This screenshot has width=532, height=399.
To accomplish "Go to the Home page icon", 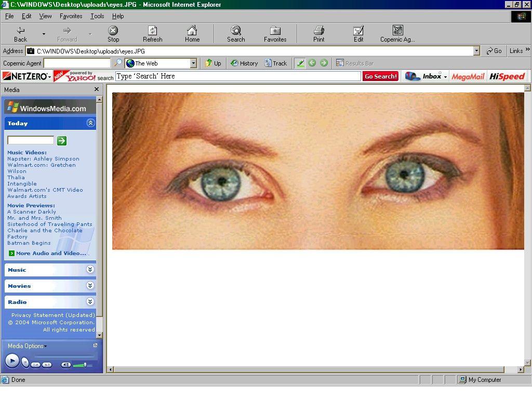I will click(192, 34).
